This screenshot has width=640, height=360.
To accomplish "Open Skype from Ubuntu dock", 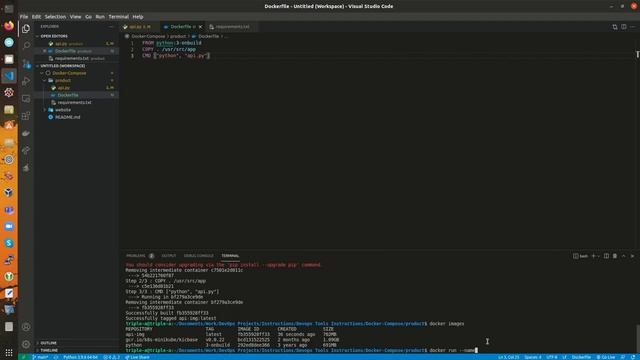I will tap(9, 243).
